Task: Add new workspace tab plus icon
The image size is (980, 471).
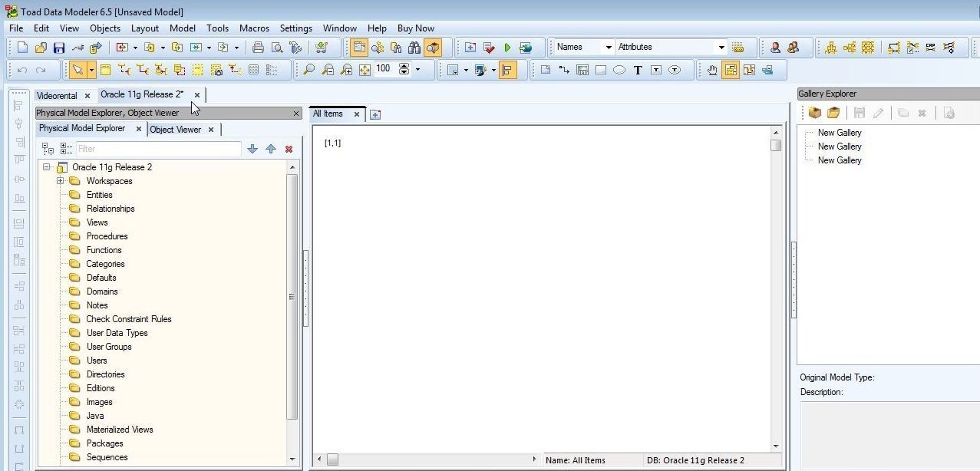Action: click(375, 114)
